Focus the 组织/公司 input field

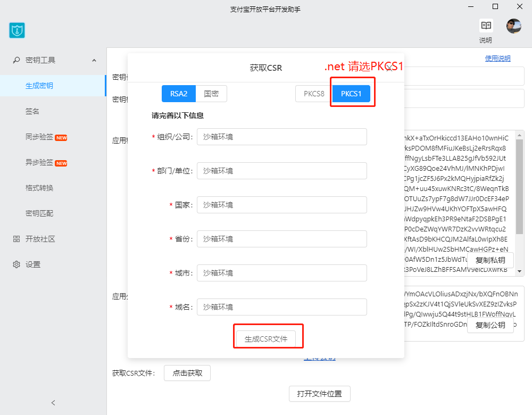click(282, 137)
